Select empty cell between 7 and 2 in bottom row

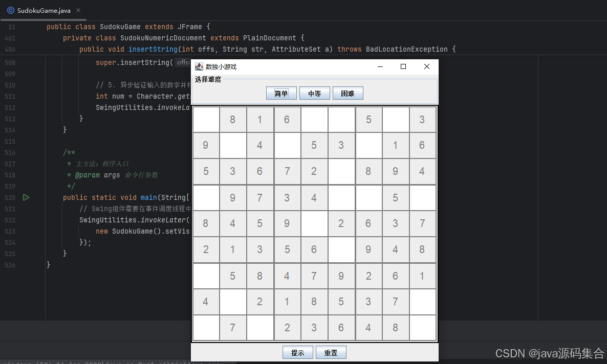pos(260,328)
